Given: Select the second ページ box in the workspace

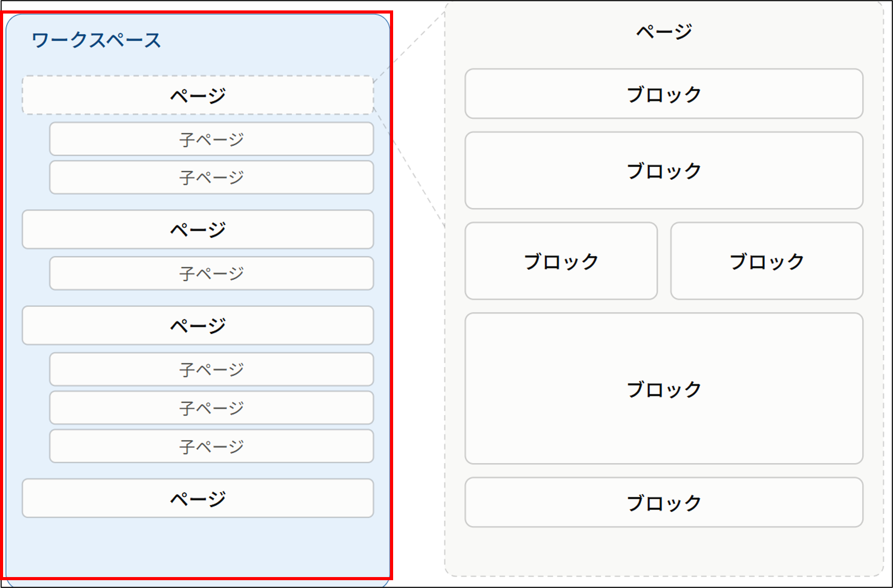Looking at the screenshot, I should [198, 230].
